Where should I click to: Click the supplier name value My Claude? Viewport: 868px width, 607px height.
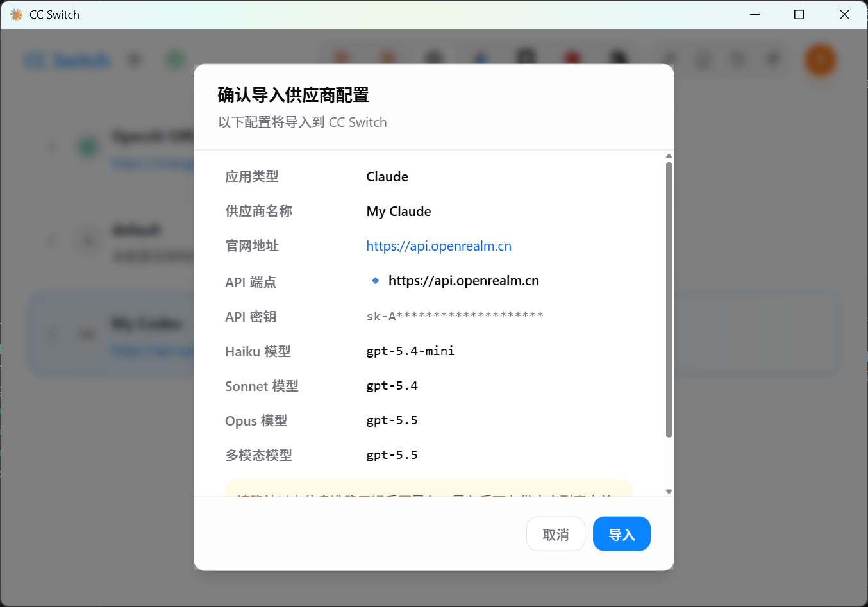[399, 212]
